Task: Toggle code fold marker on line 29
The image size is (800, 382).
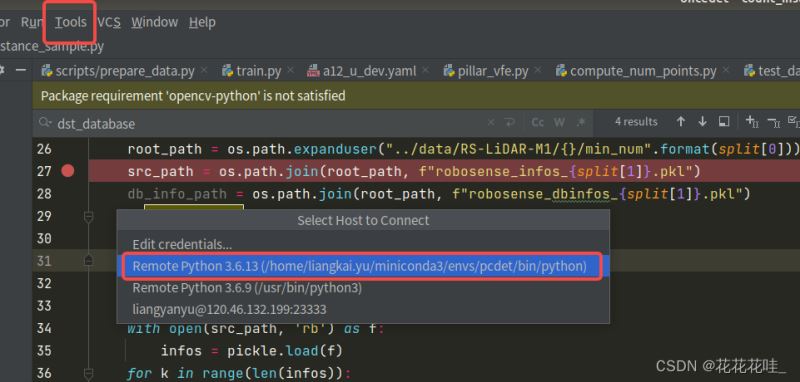Action: tap(89, 217)
